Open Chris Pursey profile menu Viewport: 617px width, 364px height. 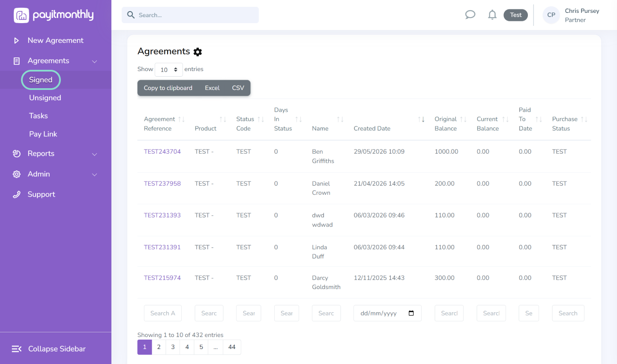coord(582,15)
